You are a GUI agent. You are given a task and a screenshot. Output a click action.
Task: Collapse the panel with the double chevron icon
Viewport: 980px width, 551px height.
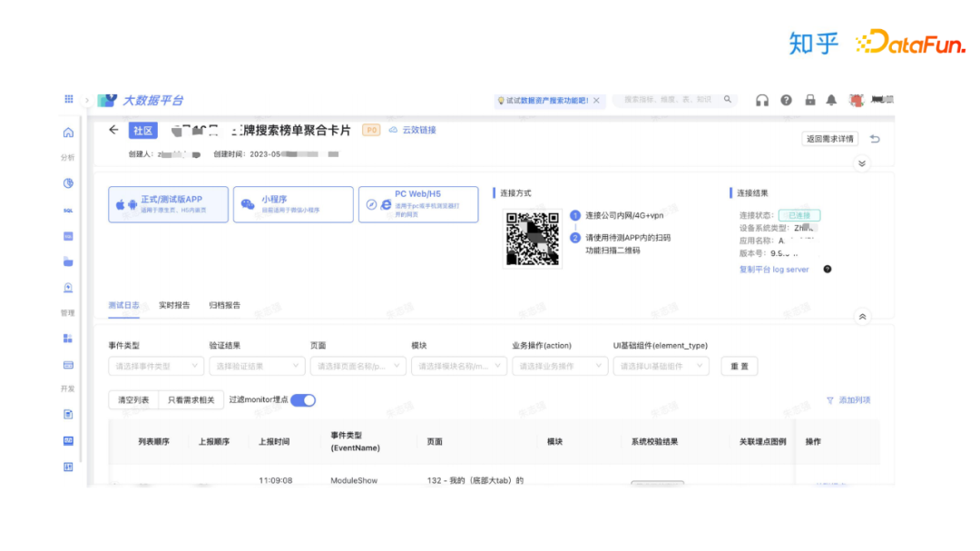tap(862, 318)
